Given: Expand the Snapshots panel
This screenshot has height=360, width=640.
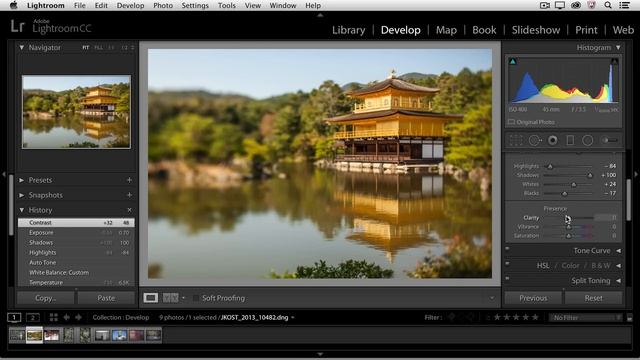Looking at the screenshot, I should click(22, 195).
